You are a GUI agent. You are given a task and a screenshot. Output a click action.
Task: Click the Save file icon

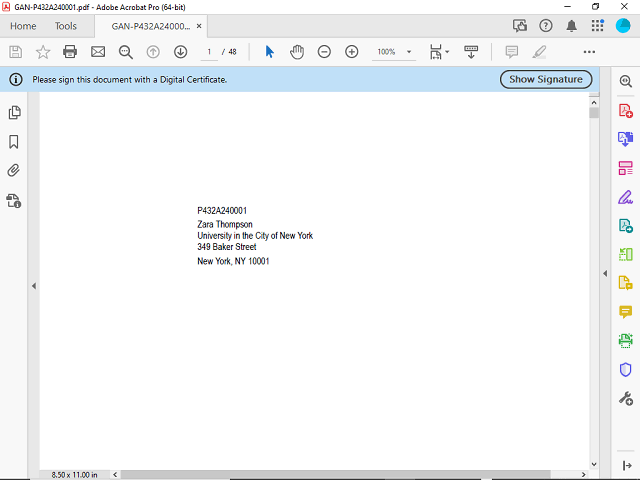point(16,52)
